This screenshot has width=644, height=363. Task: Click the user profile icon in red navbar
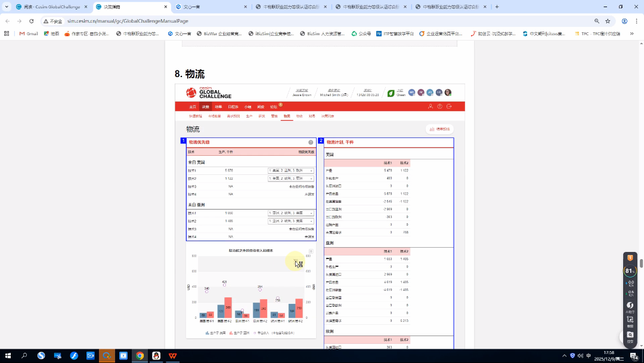(x=431, y=106)
